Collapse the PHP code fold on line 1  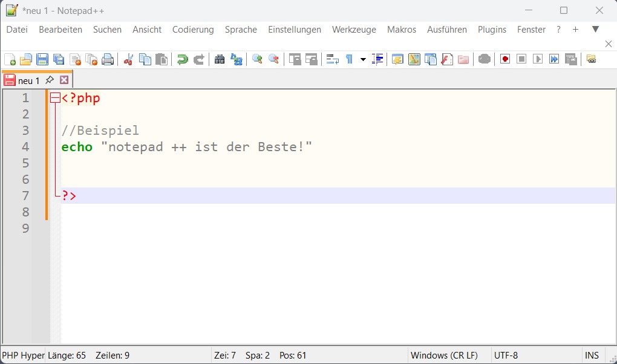click(x=55, y=98)
